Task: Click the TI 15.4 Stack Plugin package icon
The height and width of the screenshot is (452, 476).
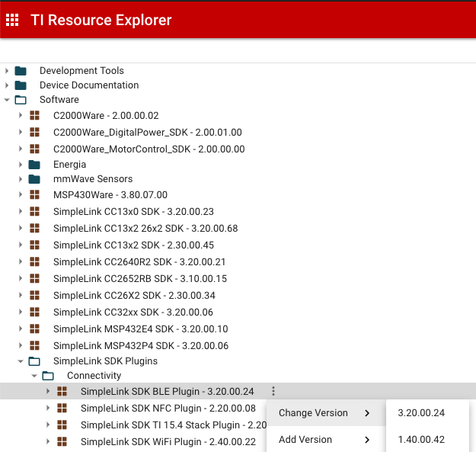Action: [62, 425]
